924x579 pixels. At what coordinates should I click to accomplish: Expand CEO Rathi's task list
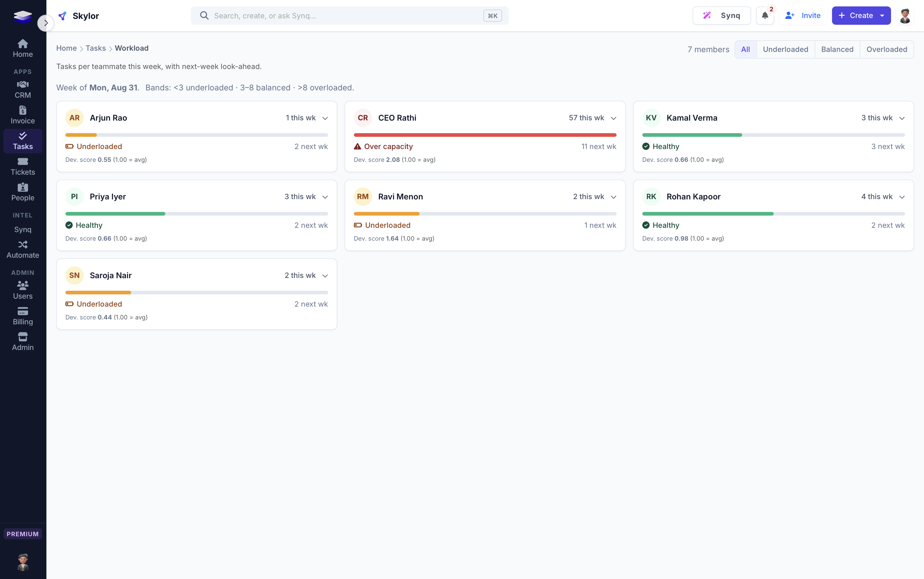click(x=613, y=118)
